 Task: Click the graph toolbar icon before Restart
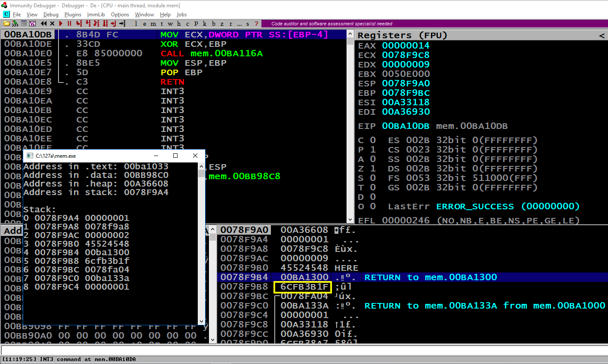point(32,23)
